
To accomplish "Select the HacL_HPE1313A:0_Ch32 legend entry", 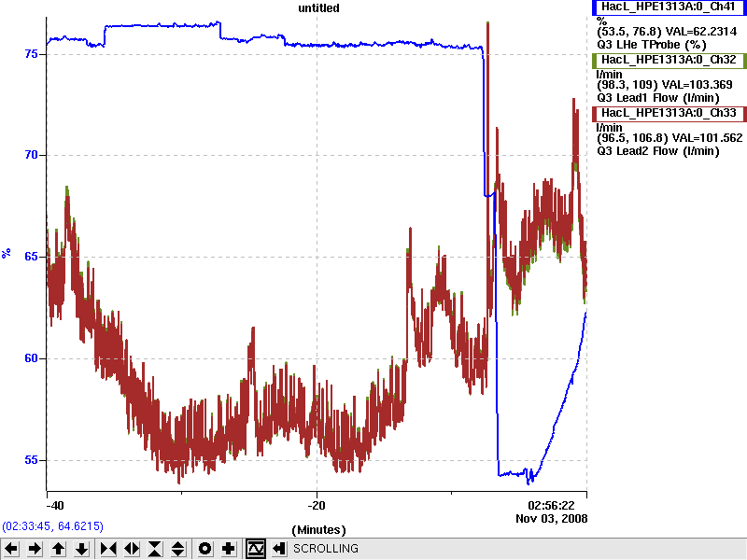I will [x=669, y=61].
